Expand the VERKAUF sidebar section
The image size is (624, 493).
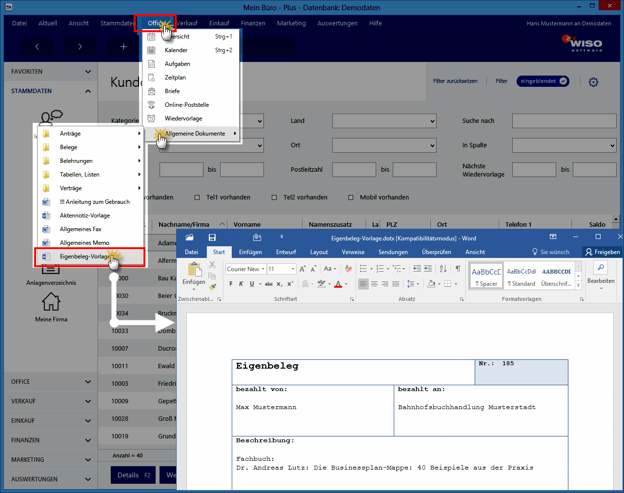tap(48, 399)
